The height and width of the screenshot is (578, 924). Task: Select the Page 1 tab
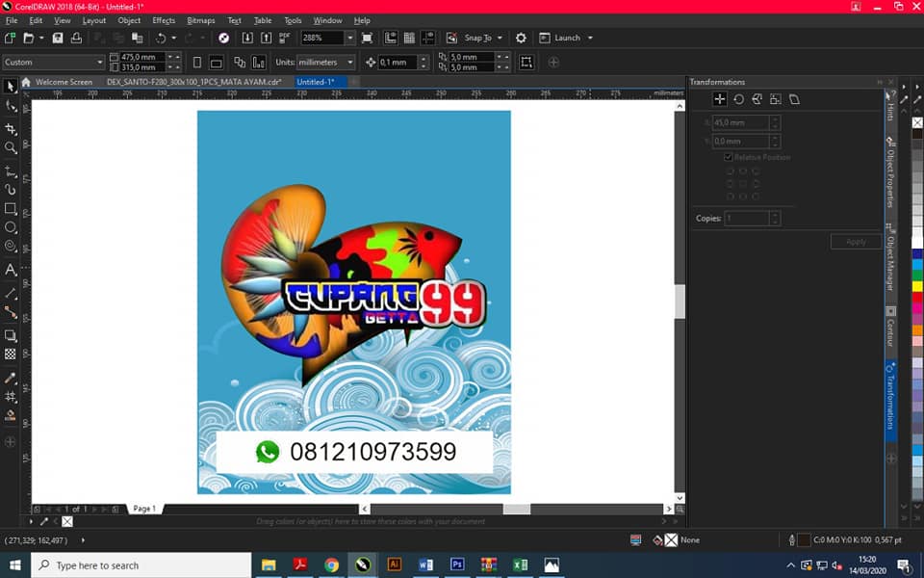pos(144,509)
